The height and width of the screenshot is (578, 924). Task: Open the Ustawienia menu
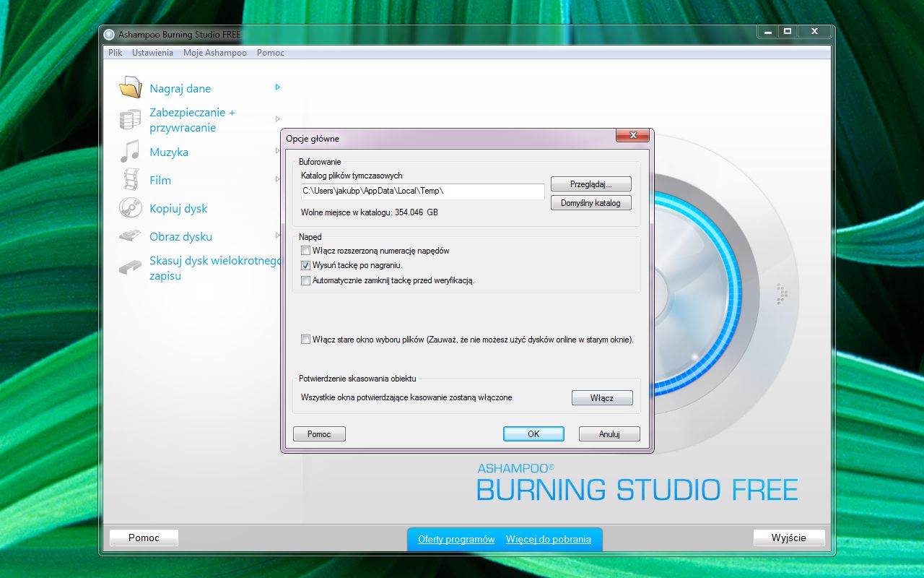tap(152, 53)
